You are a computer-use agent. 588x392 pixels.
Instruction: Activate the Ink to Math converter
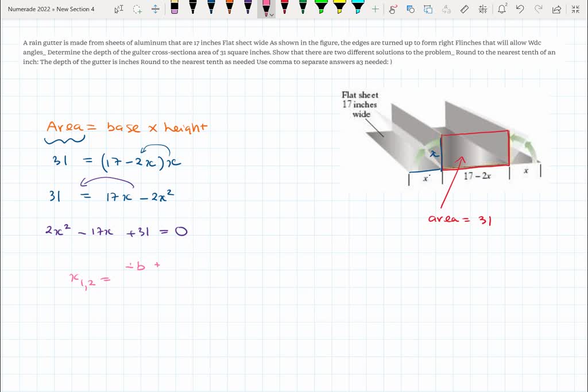pyautogui.click(x=482, y=10)
